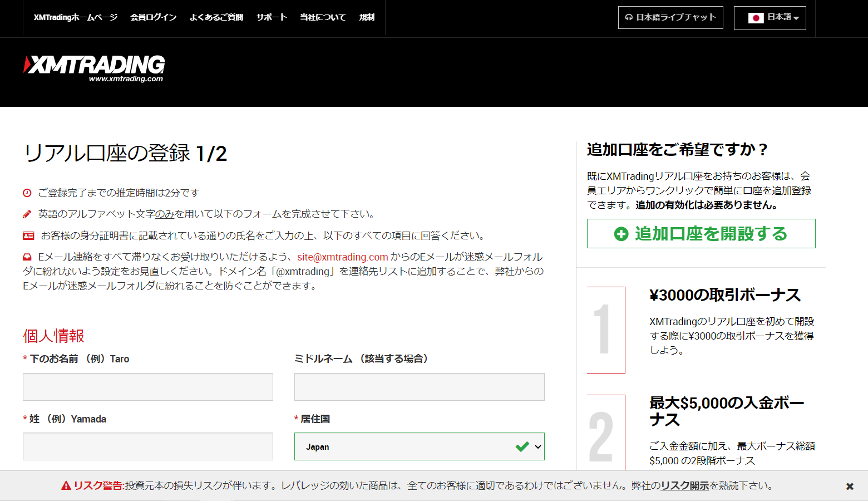This screenshot has height=501, width=868.
Task: Click the envelope icon beside the email instruction
Action: tap(27, 257)
